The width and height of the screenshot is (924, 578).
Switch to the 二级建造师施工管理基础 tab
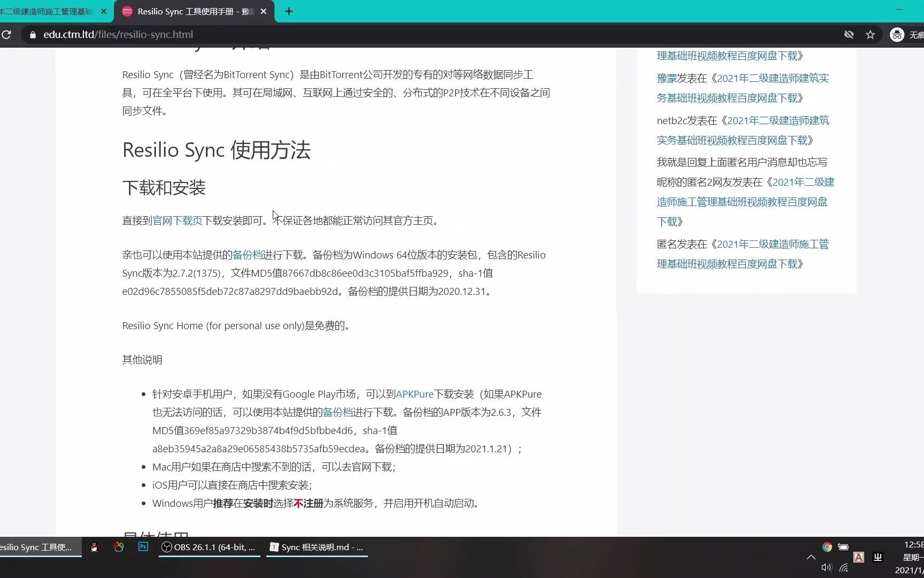click(x=48, y=11)
